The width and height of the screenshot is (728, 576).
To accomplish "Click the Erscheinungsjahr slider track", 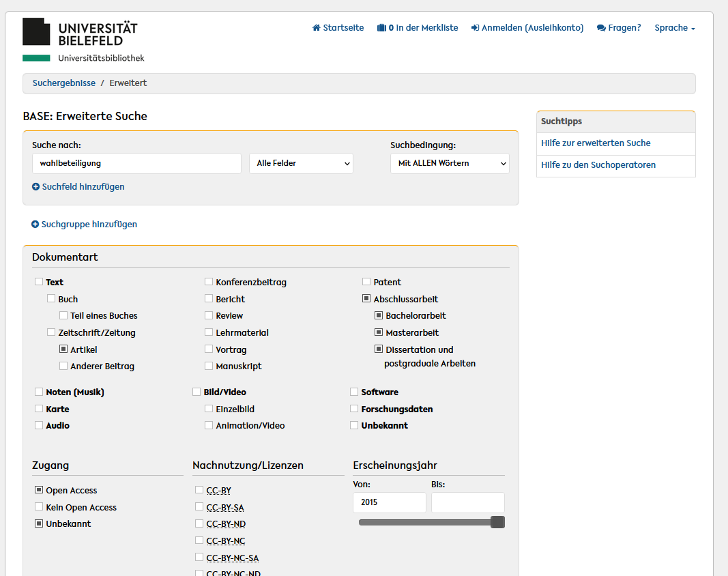I will [x=425, y=523].
